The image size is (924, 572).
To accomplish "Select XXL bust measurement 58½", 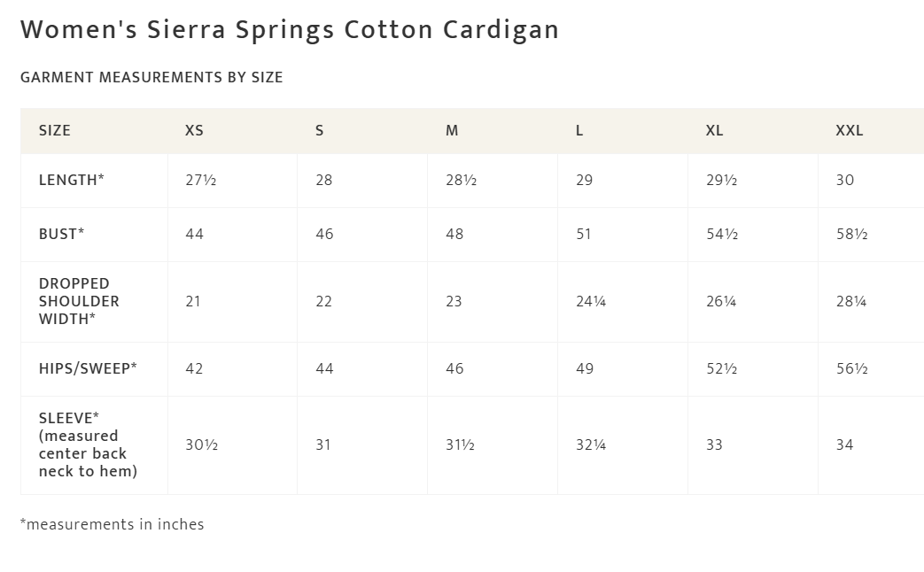I will coord(851,234).
